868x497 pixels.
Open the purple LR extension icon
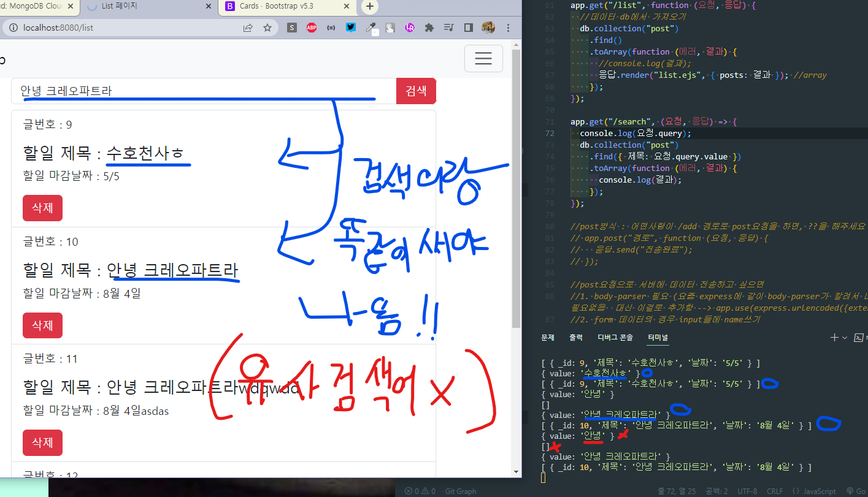(409, 28)
